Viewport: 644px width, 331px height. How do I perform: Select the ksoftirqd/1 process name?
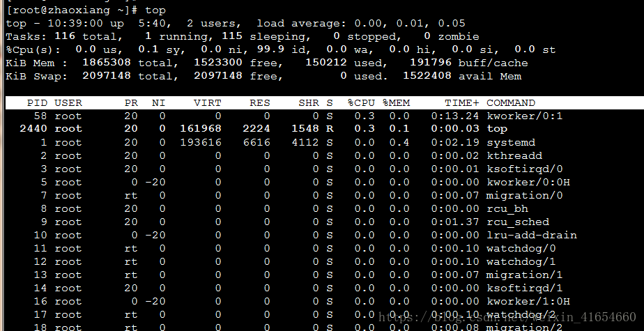tap(525, 288)
